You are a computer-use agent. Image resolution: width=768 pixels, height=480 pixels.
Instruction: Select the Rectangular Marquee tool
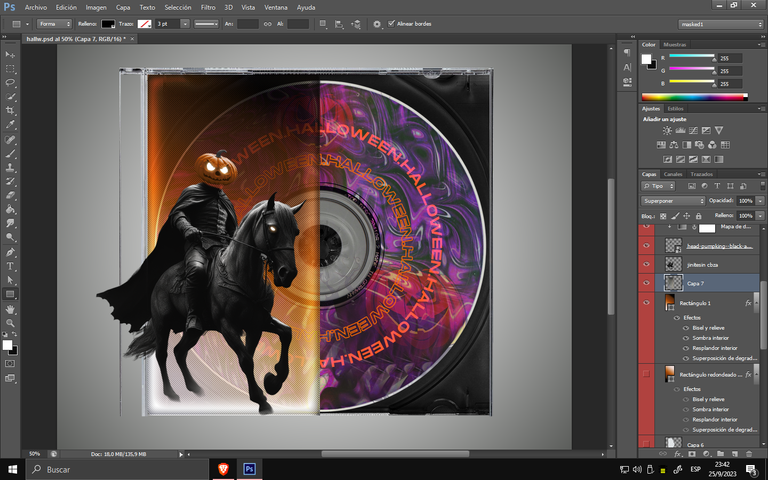point(10,69)
